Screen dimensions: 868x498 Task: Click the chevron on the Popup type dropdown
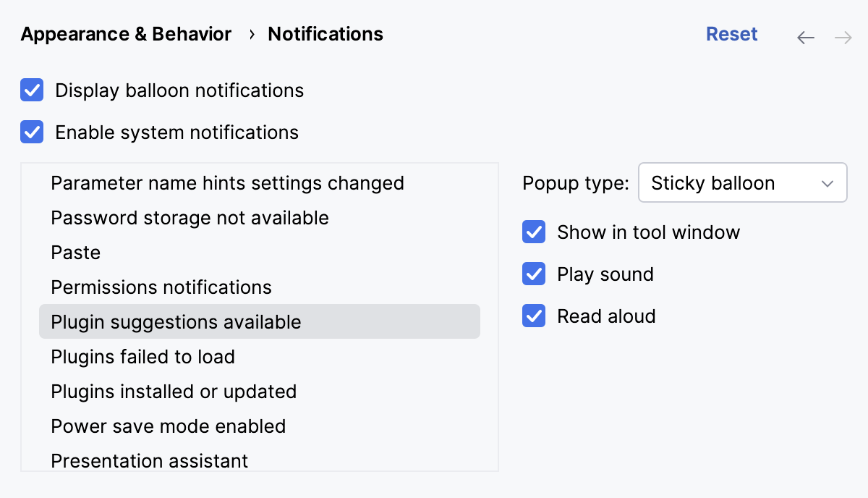pyautogui.click(x=827, y=183)
